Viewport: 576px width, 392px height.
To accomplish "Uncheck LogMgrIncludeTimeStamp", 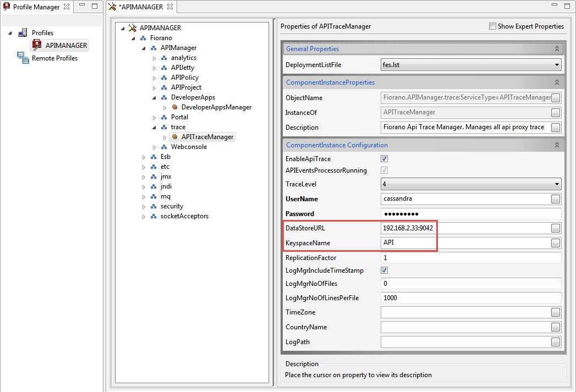I will [x=385, y=270].
